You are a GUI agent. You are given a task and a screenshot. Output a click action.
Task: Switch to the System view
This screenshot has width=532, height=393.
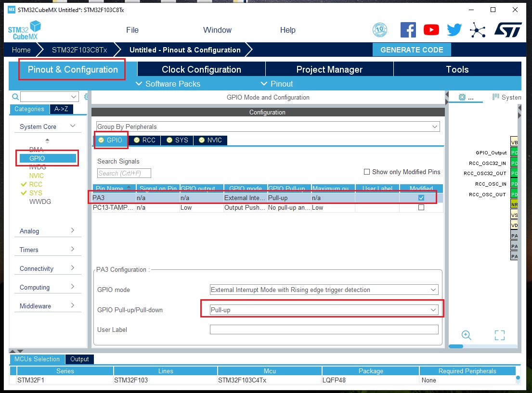(x=506, y=97)
